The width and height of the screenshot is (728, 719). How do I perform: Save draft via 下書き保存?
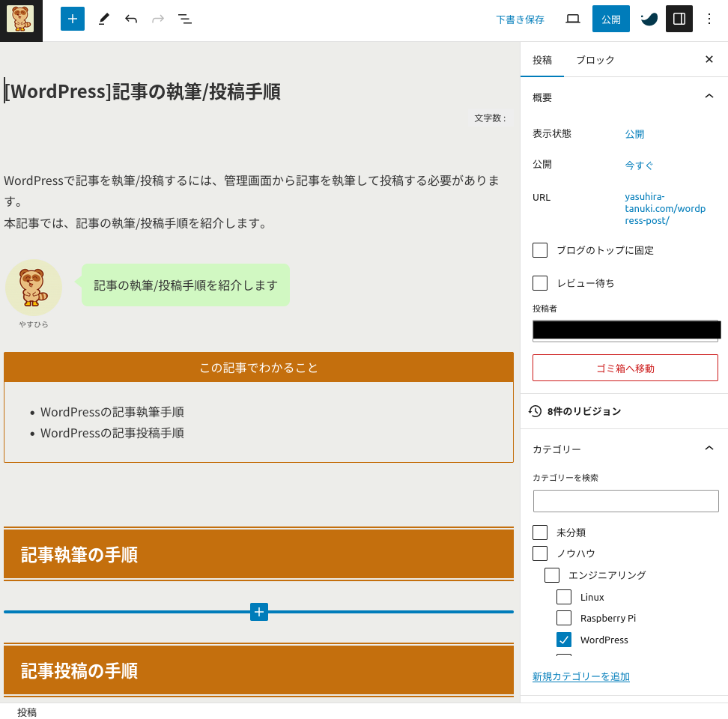coord(520,19)
